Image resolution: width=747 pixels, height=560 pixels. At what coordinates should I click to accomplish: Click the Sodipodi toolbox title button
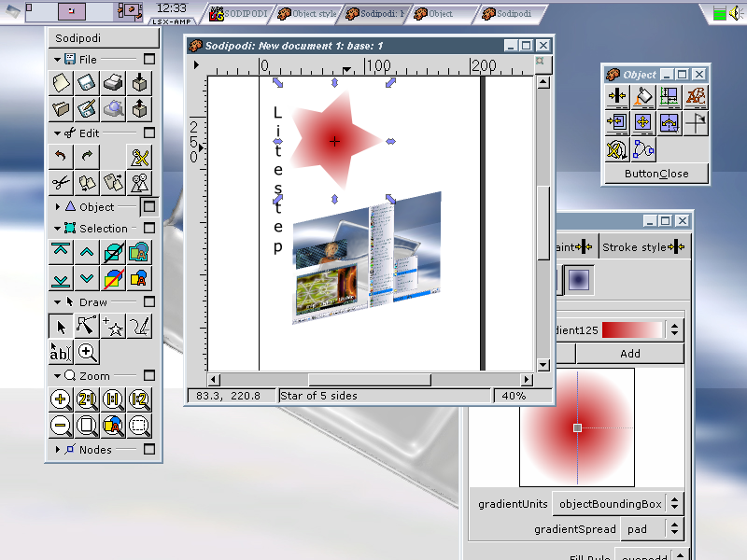click(x=104, y=38)
